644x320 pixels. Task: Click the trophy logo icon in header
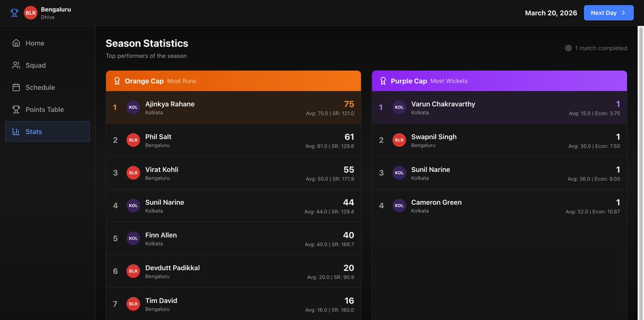(14, 13)
